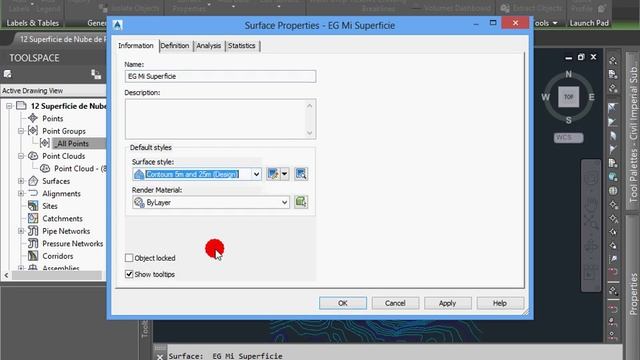Click the surface Name input field
This screenshot has height=360, width=640.
click(220, 76)
